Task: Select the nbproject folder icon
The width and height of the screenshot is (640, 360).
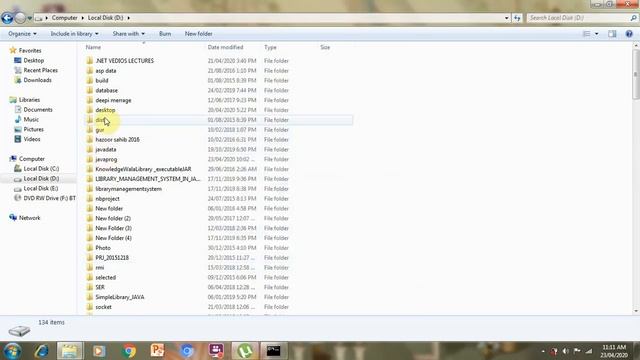Action: [x=90, y=199]
